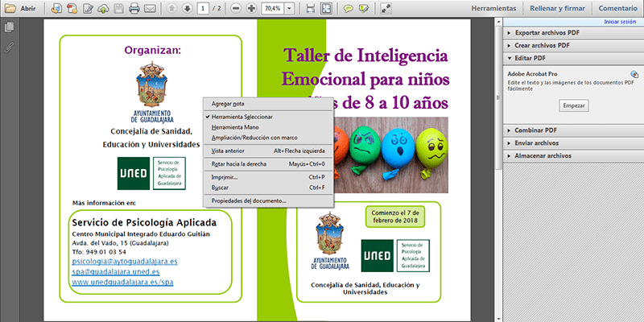Expand the Combinar PDF section
The image size is (644, 322).
coord(573,130)
